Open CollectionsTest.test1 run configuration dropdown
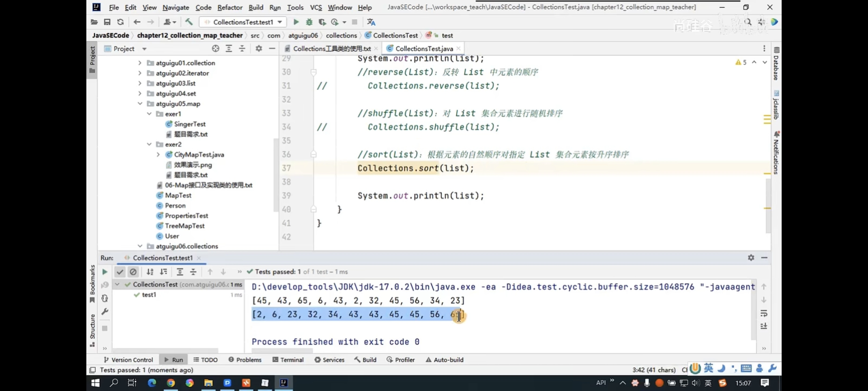 tap(280, 22)
